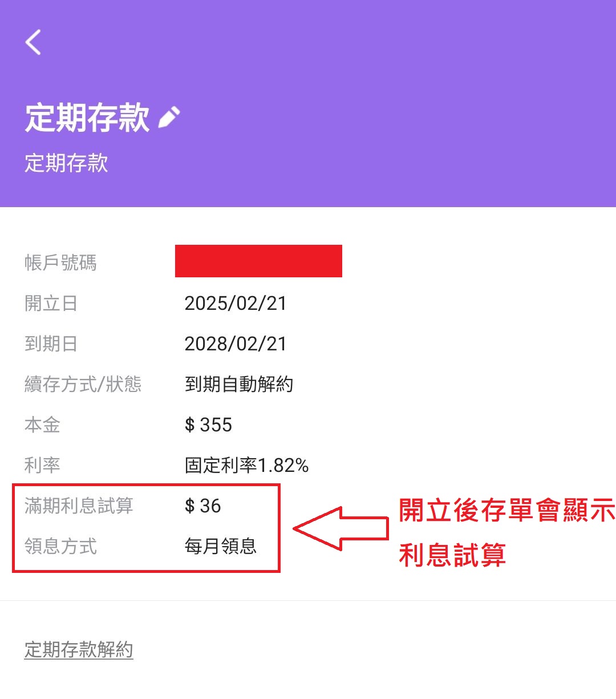616x699 pixels.
Task: Open the 定期存款解約 link
Action: [79, 649]
